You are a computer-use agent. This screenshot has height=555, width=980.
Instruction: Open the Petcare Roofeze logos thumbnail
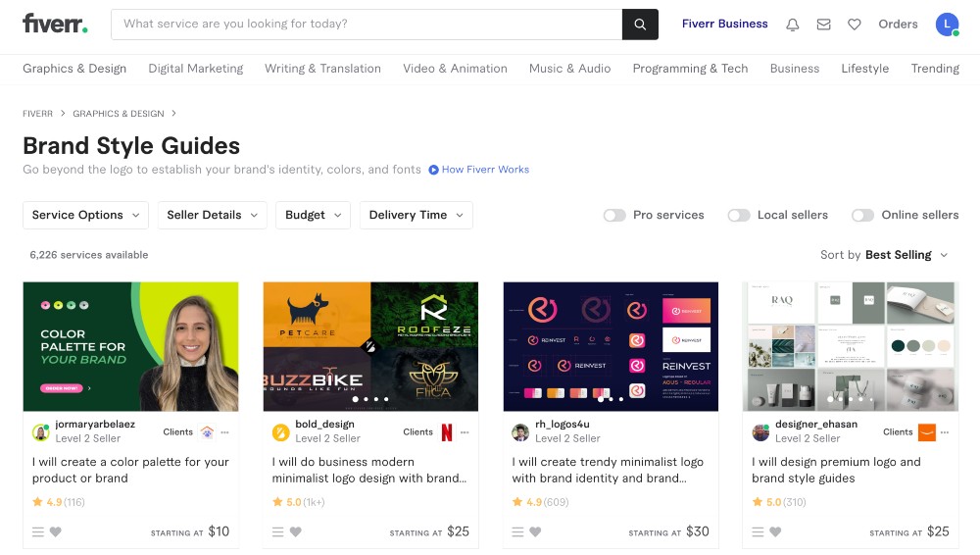click(370, 347)
